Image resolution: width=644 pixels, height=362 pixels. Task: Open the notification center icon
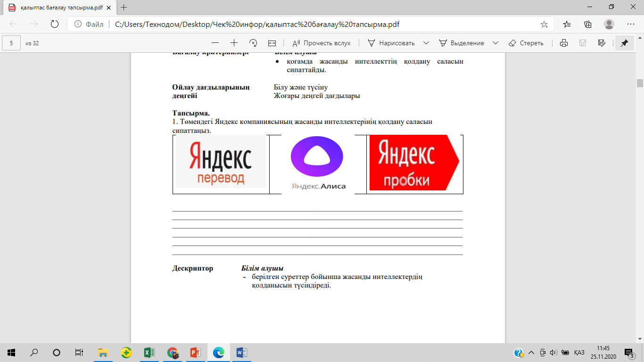point(629,353)
